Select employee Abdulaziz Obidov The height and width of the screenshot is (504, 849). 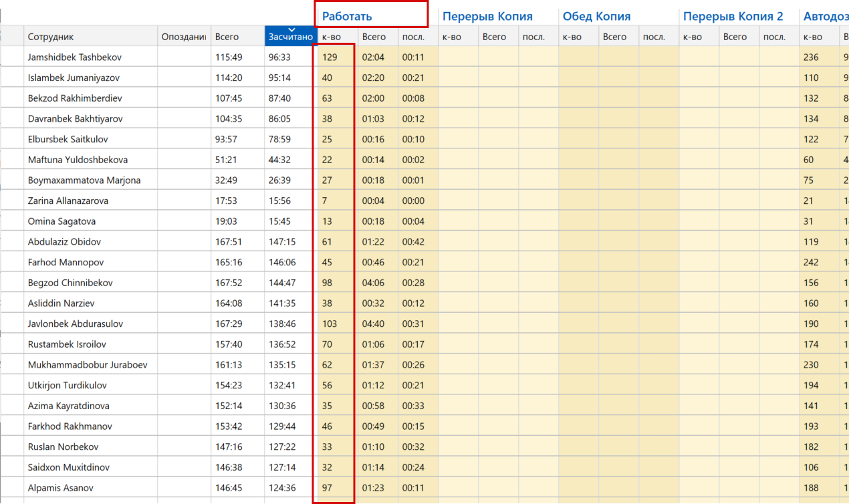64,242
